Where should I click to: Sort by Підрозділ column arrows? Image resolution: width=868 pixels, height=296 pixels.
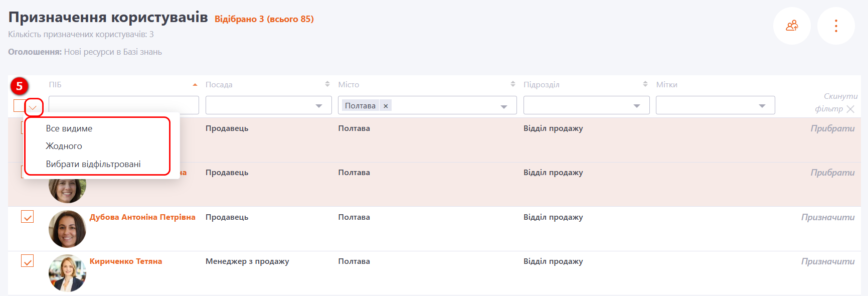(x=645, y=84)
